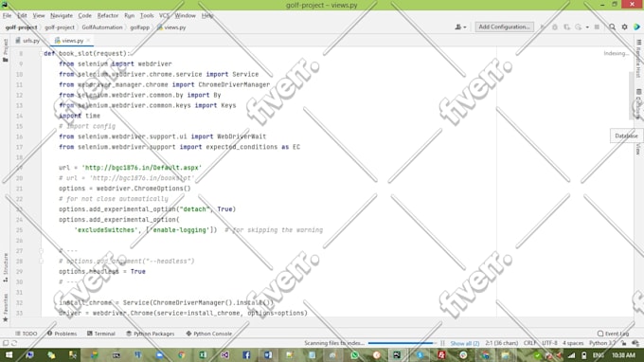Change the CRLF line separator
The width and height of the screenshot is (644, 362).
[x=529, y=343]
